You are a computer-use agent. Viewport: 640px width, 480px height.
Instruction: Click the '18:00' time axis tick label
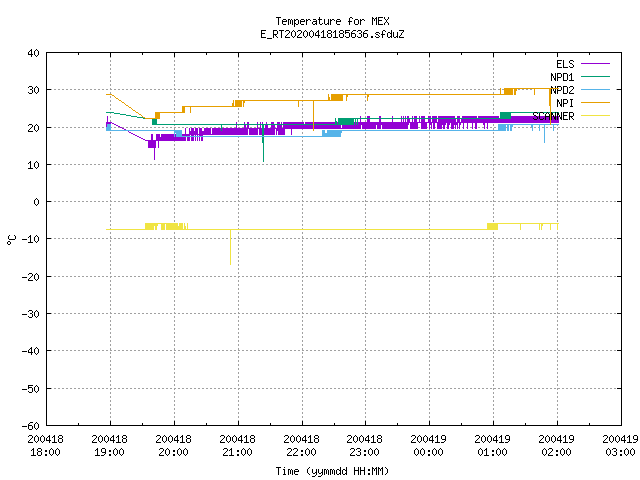click(x=45, y=452)
